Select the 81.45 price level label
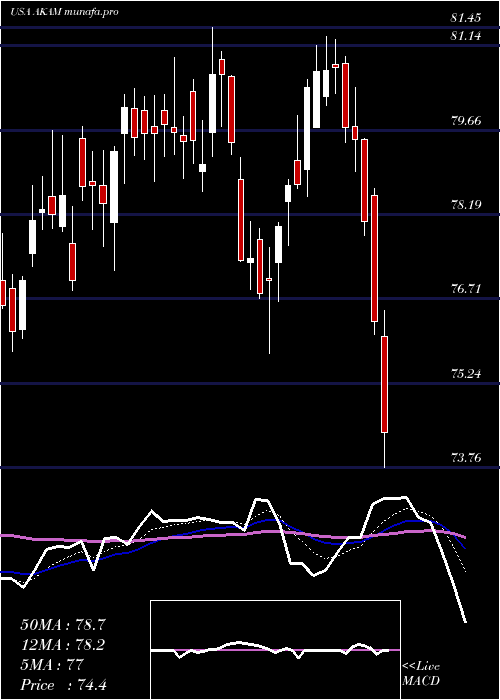 pyautogui.click(x=466, y=18)
